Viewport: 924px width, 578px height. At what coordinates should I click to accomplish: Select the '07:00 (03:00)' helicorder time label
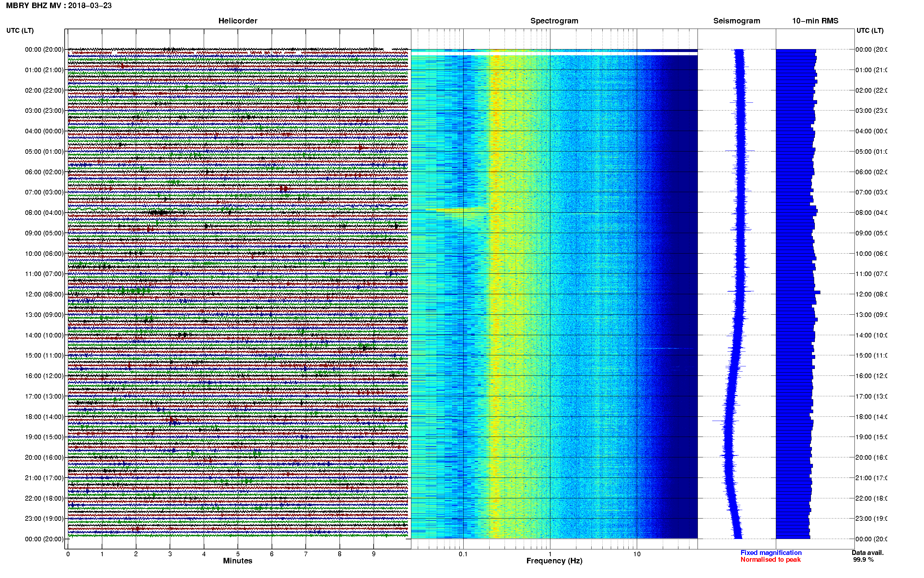[44, 192]
